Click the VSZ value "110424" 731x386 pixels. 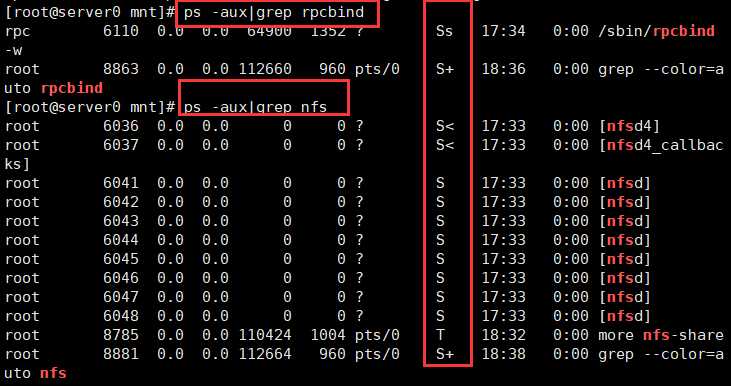tap(265, 335)
